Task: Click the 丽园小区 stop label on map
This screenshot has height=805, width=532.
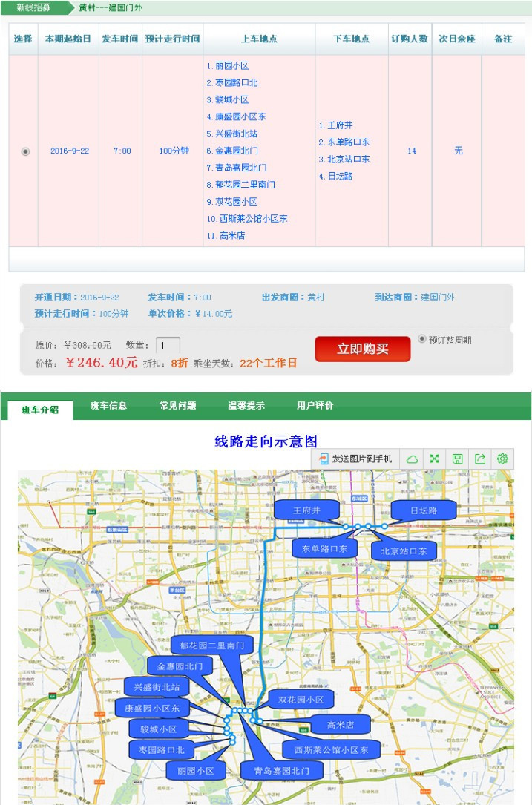Action: pyautogui.click(x=195, y=771)
